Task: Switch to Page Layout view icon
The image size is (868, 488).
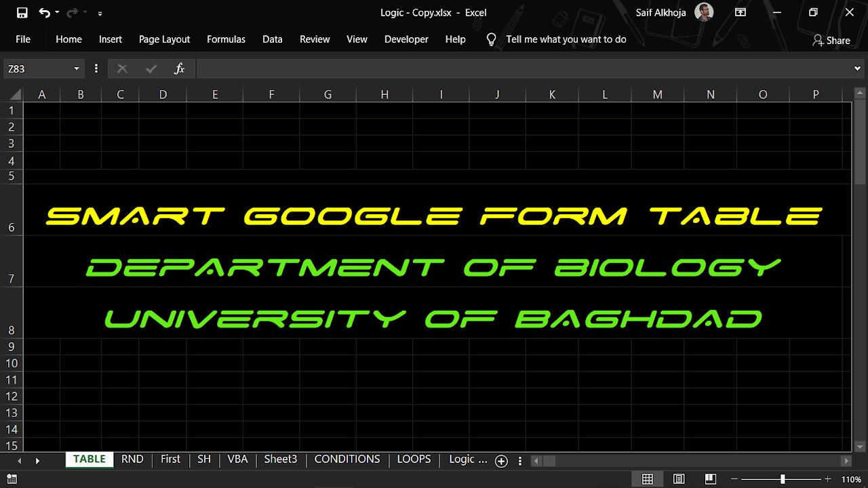Action: tap(679, 479)
